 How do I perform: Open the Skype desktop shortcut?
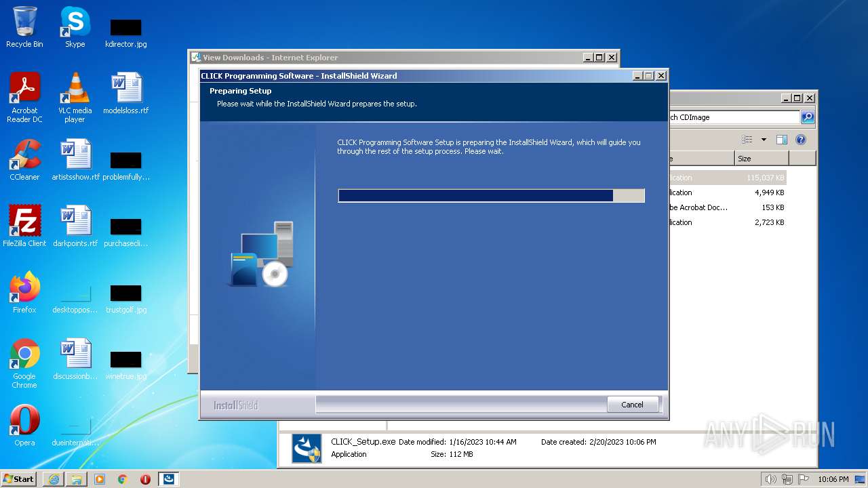click(x=75, y=27)
